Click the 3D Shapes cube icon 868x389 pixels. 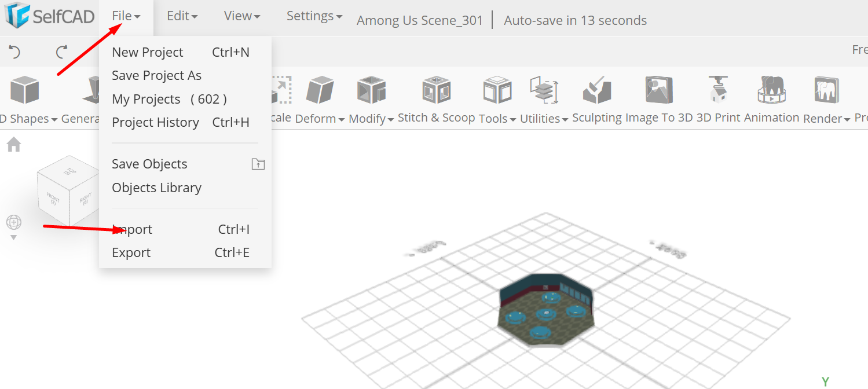[x=25, y=90]
